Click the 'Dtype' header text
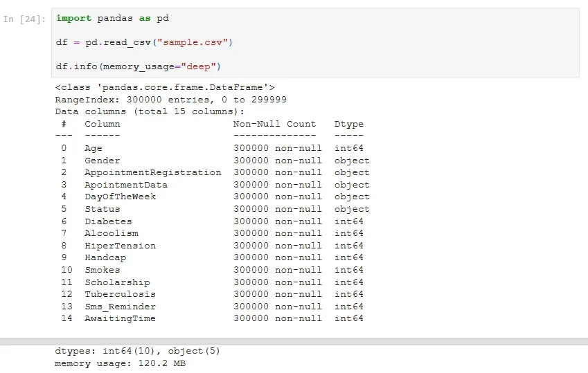 pyautogui.click(x=349, y=124)
